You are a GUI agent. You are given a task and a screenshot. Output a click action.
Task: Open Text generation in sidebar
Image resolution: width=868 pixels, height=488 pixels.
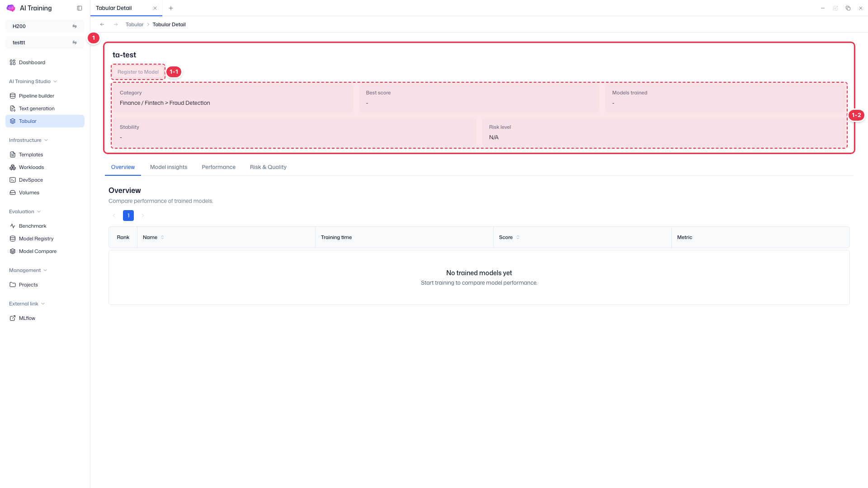[45, 108]
